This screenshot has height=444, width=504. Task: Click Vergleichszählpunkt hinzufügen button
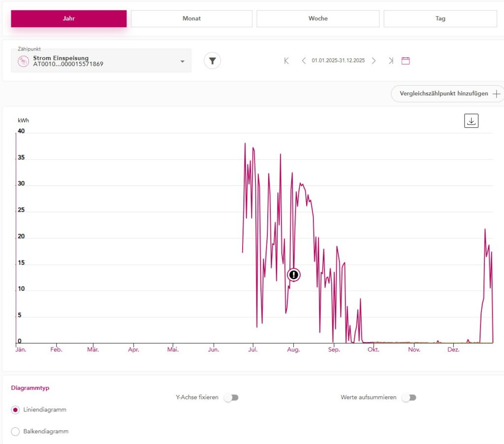pyautogui.click(x=447, y=93)
